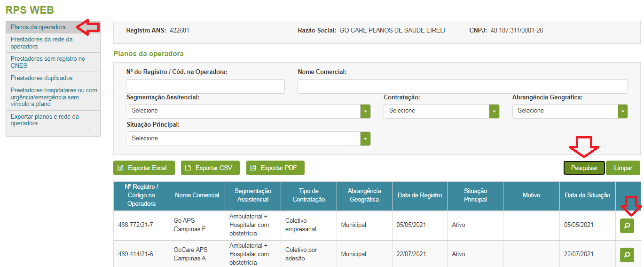Clear filters with the Limpar button

click(x=623, y=168)
